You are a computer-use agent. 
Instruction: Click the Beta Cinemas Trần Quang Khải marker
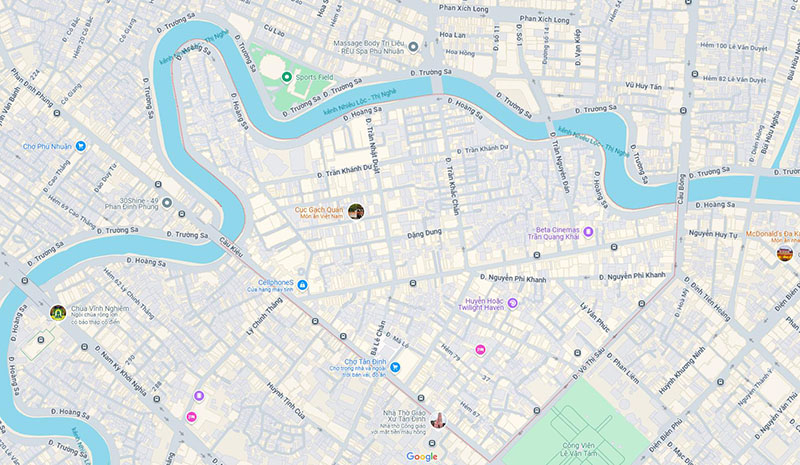(x=588, y=232)
